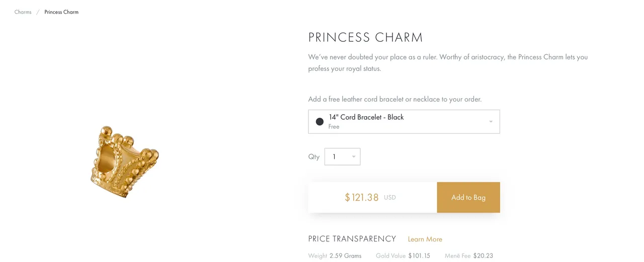Click the Princess Charm breadcrumb item
Viewport: 644px width, 262px height.
click(x=61, y=12)
